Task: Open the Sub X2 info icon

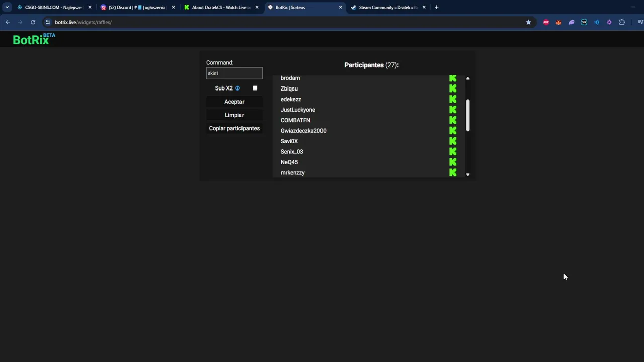Action: tap(237, 88)
